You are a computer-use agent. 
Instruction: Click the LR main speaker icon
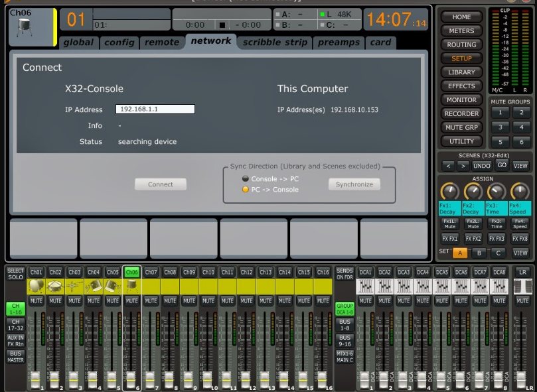coord(522,286)
